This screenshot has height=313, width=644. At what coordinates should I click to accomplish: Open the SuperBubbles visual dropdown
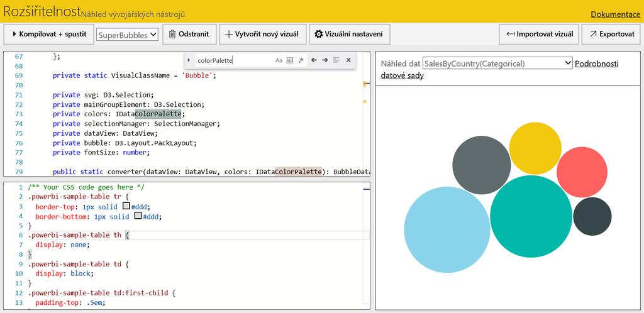pyautogui.click(x=127, y=35)
